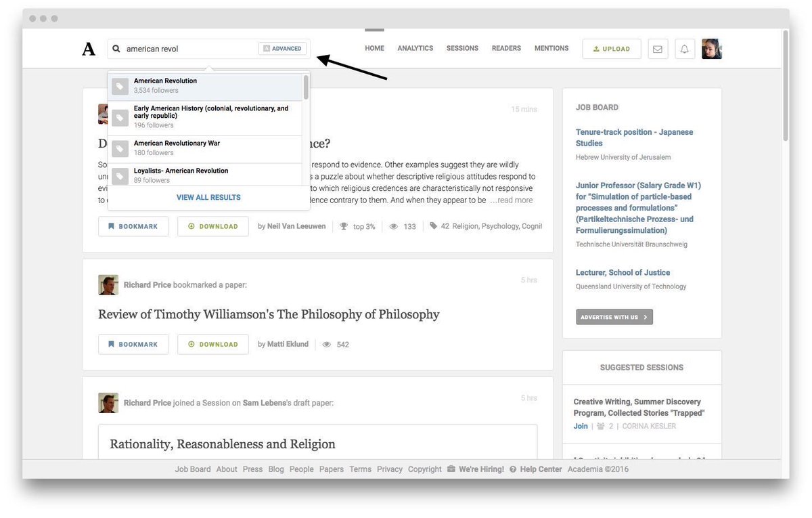Click the Help Center question icon

click(x=513, y=469)
